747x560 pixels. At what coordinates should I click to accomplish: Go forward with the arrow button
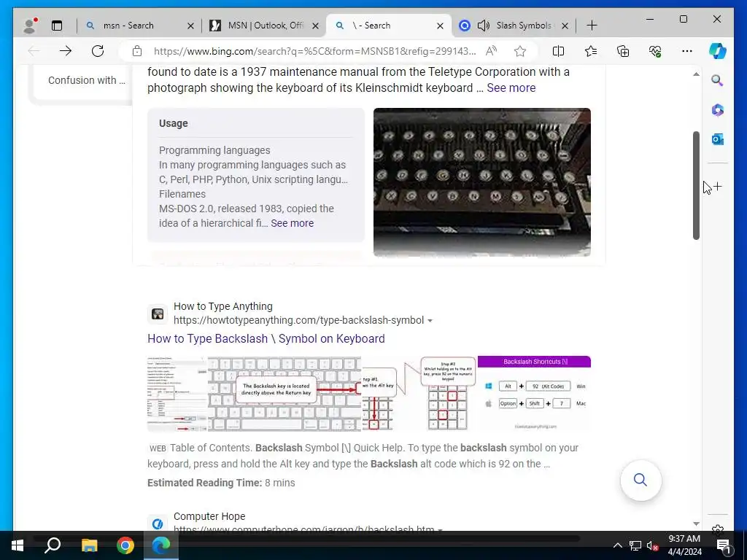pos(65,51)
